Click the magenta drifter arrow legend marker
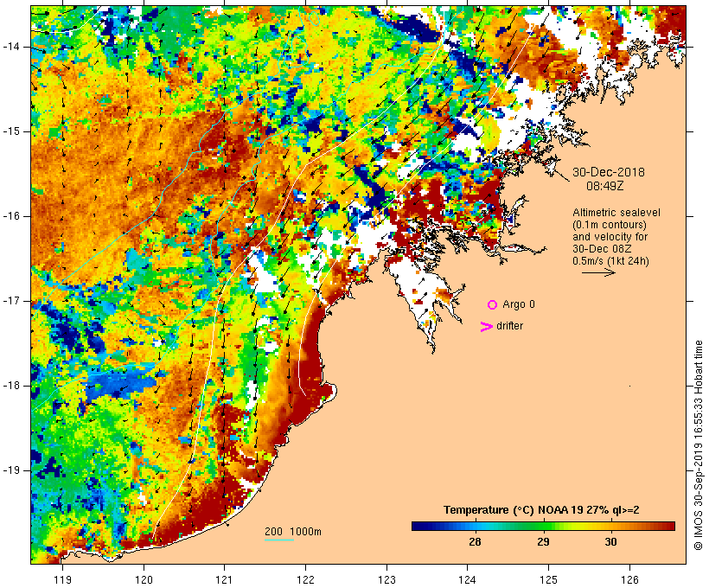The image size is (709, 588). pyautogui.click(x=487, y=327)
